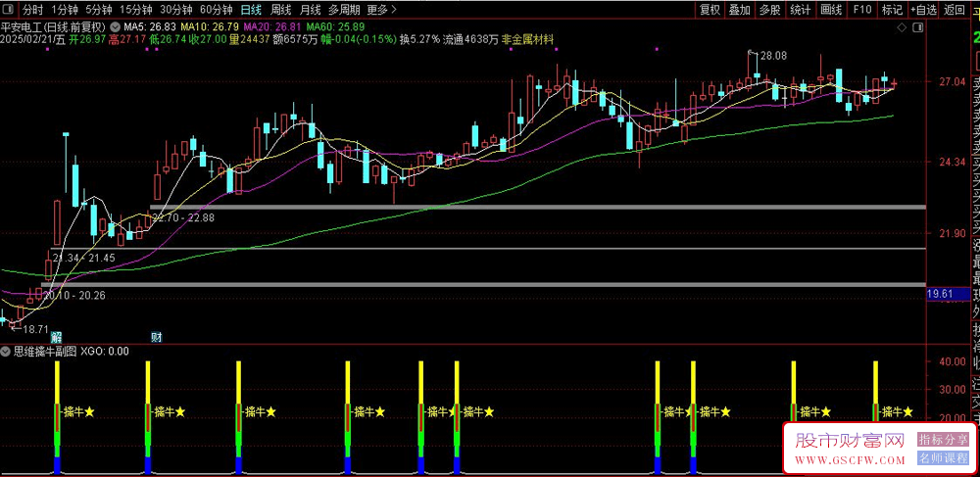Click the 22.70 - 22.88 gap label
This screenshot has height=477, width=980.
183,217
